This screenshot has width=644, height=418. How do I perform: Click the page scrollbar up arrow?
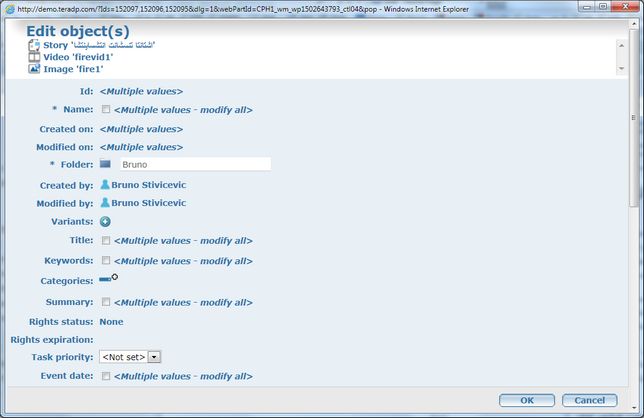(x=633, y=24)
